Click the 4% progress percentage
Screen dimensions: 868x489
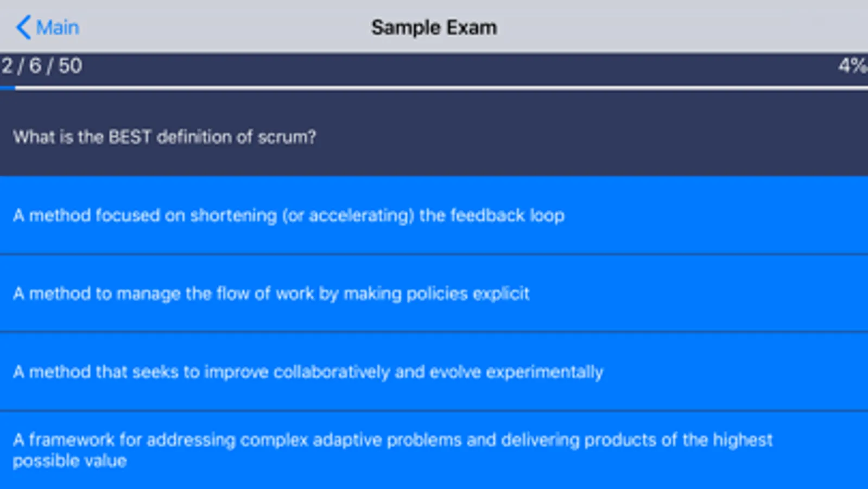click(x=852, y=66)
